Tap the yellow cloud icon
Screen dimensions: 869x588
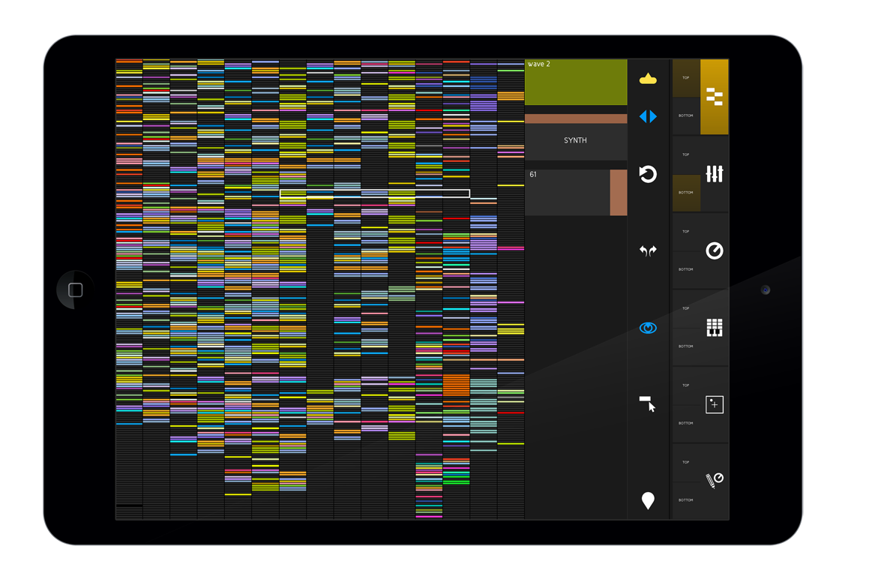coord(648,79)
